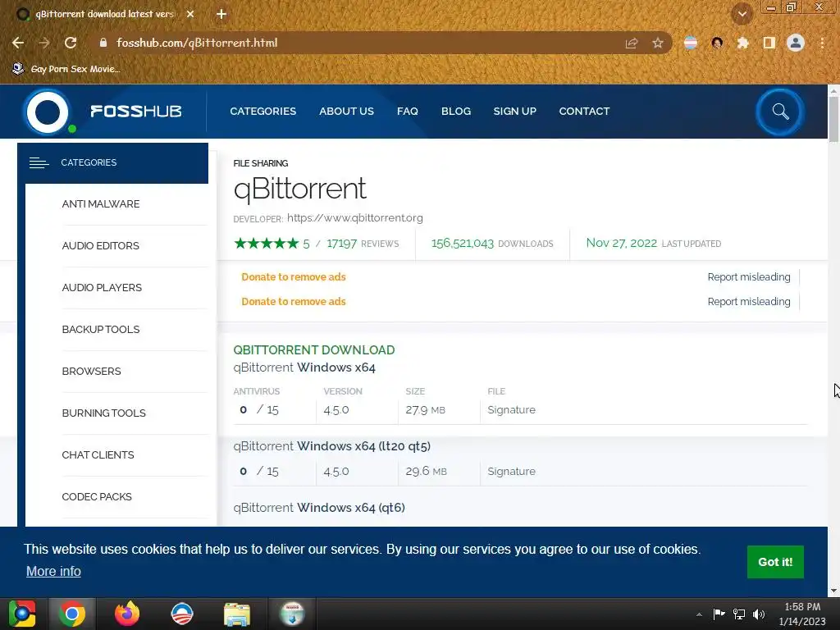
Task: Click the Action Center flag icon
Action: [x=719, y=614]
